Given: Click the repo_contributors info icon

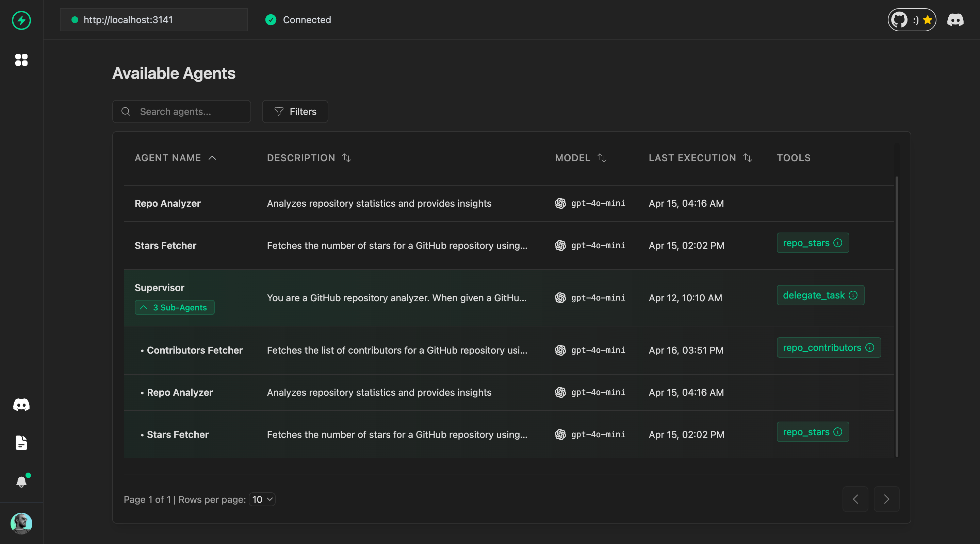Looking at the screenshot, I should (x=870, y=348).
